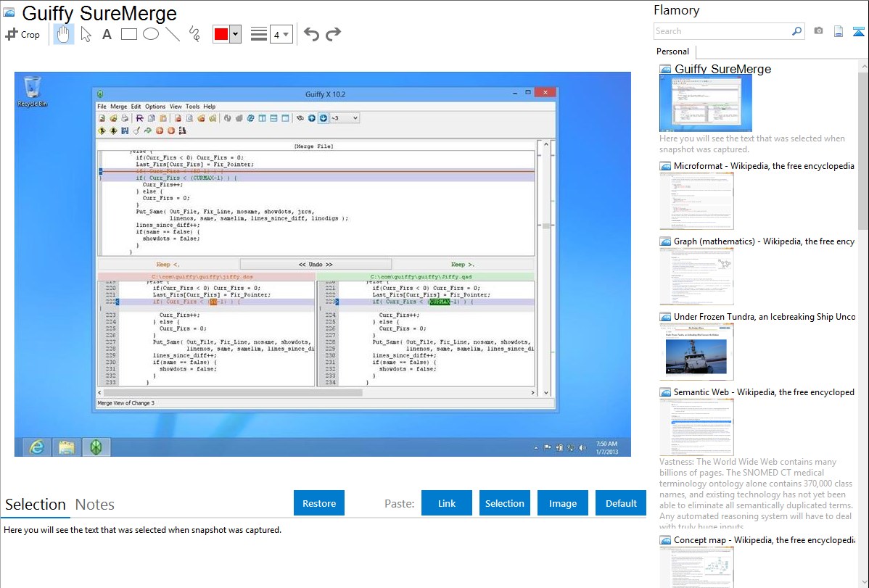Click Guiffy's next change down-arrow icon

click(323, 118)
